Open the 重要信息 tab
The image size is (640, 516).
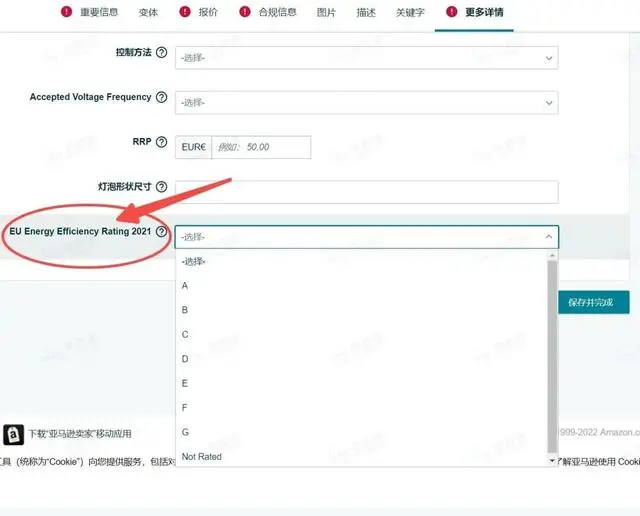pos(99,12)
